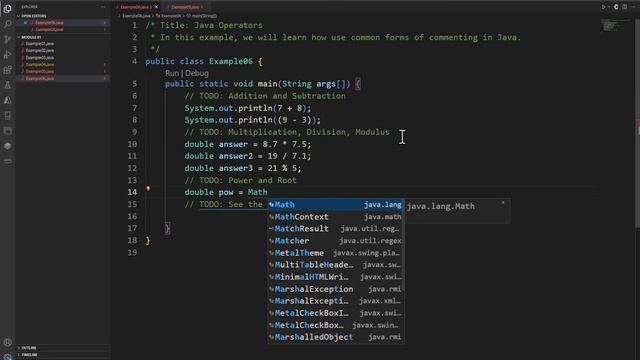The image size is (640, 360).
Task: Select MetalTheme suggestion
Action: [336, 253]
